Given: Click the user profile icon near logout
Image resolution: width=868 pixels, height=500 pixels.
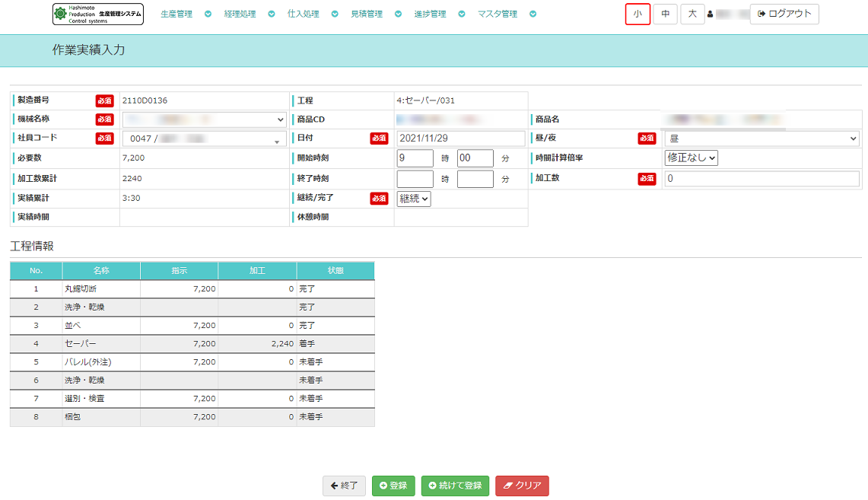Looking at the screenshot, I should 710,14.
